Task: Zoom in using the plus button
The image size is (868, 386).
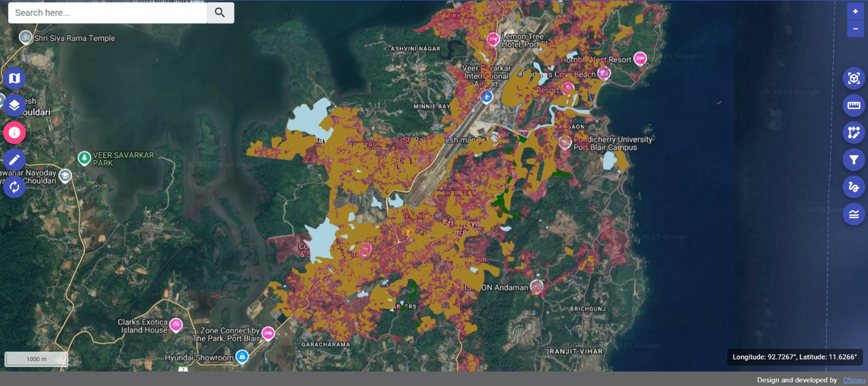Action: pyautogui.click(x=855, y=11)
